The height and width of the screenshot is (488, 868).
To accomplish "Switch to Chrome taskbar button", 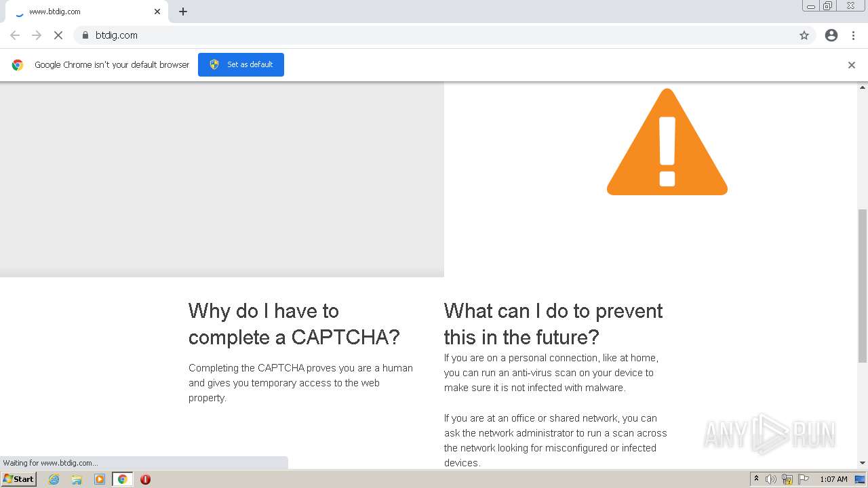I will (x=122, y=479).
